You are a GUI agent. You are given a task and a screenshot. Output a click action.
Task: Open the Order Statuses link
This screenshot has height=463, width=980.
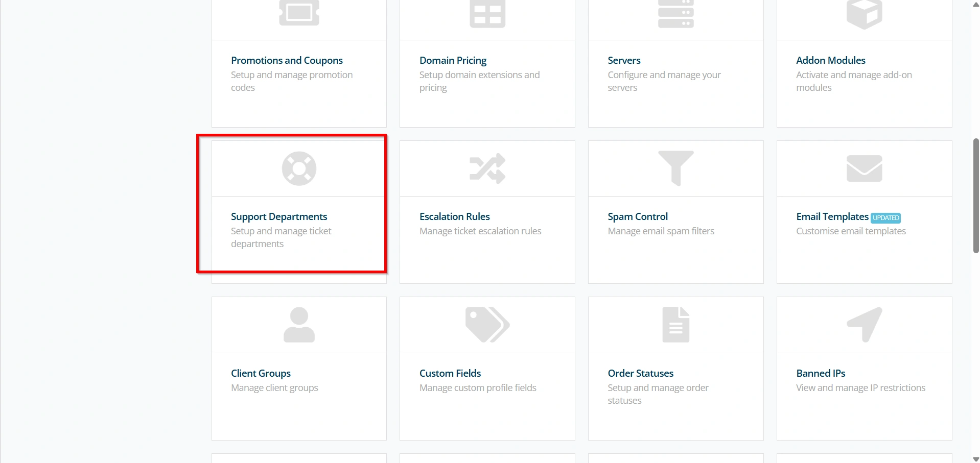click(640, 373)
